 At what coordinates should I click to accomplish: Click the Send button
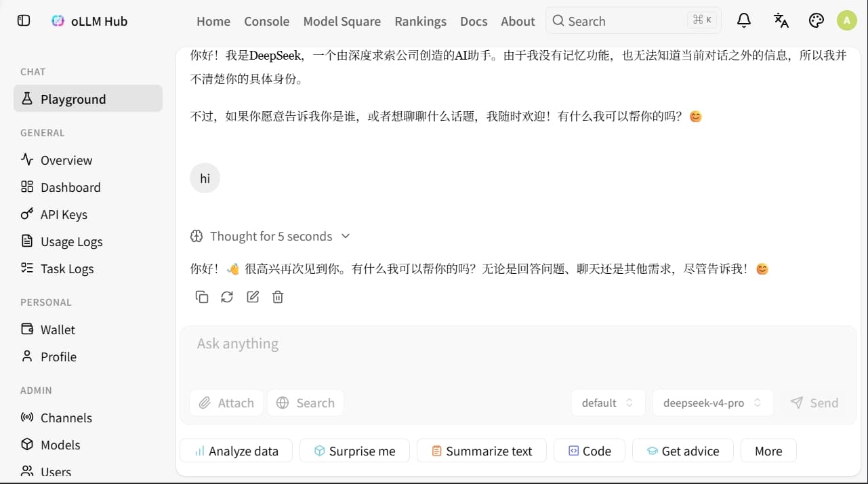814,403
